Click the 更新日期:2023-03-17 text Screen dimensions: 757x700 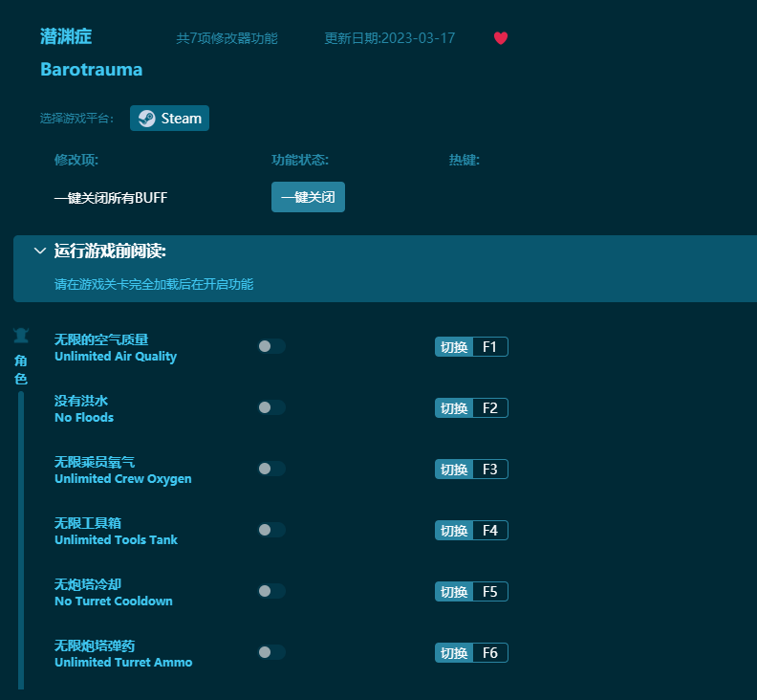[390, 38]
